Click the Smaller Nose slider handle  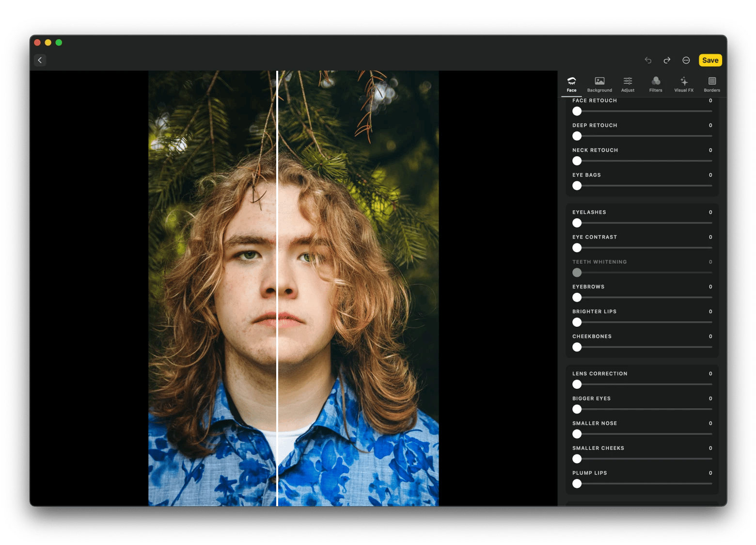pos(577,434)
